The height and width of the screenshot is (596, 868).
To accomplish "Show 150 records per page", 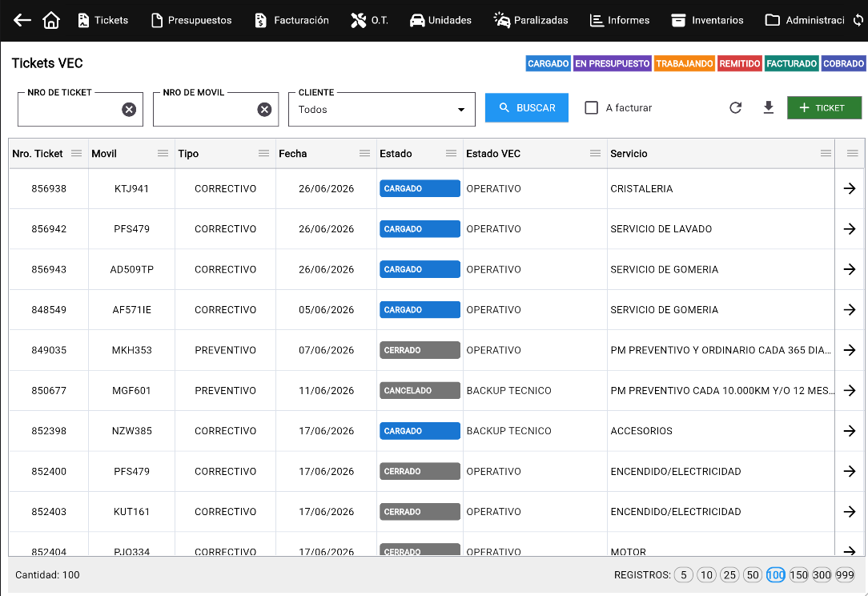I will [799, 575].
